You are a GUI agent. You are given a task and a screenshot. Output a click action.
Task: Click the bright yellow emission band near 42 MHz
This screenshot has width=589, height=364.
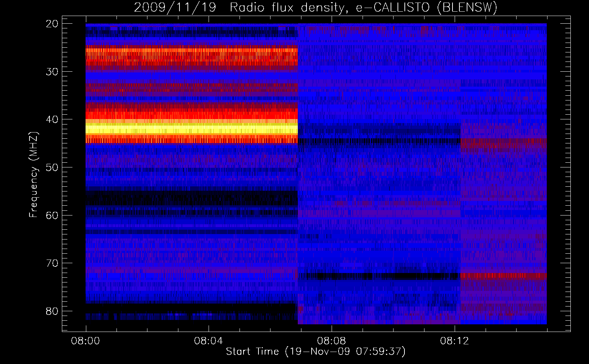[x=191, y=129]
